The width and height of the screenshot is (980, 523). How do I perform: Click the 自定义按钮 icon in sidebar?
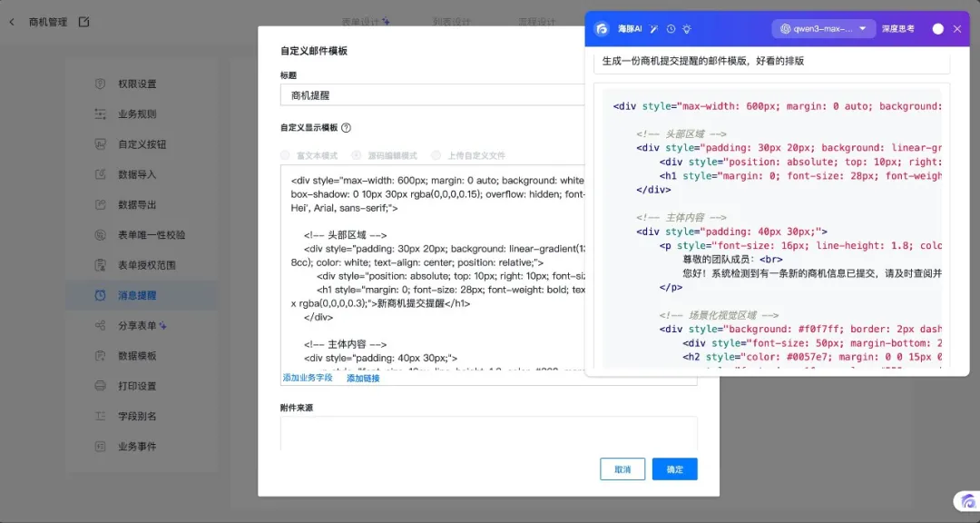point(100,143)
